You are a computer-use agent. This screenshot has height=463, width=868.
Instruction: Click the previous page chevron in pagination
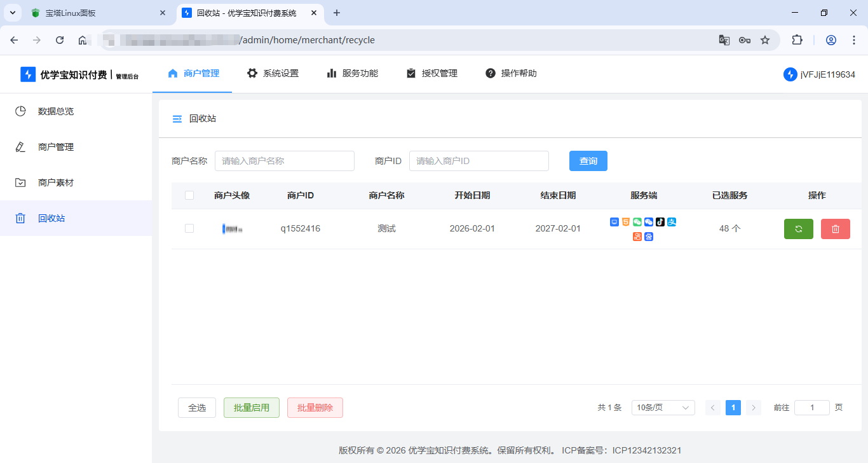click(x=712, y=407)
